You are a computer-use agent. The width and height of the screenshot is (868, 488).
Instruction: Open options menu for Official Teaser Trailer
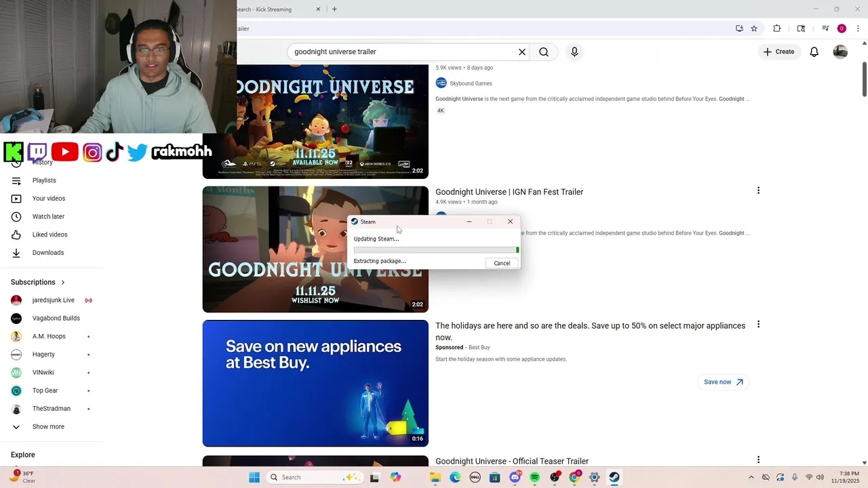tap(758, 460)
